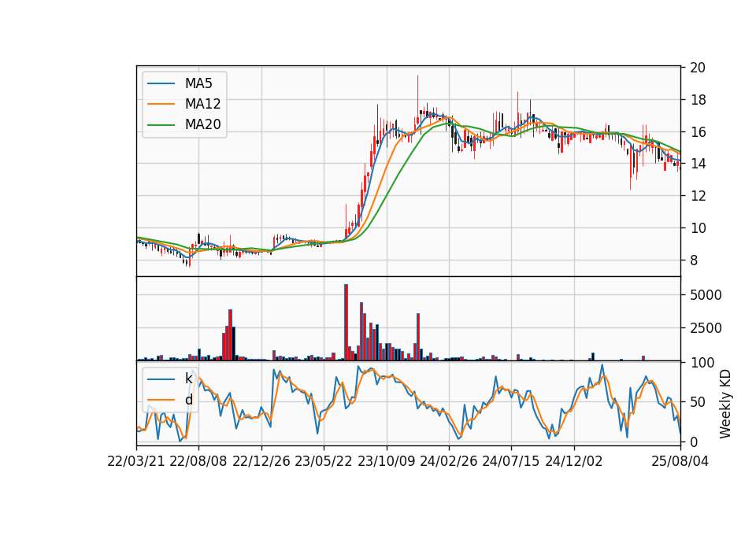Viewport: 756px width, 543px height.
Task: Click the 24/12/02 date tick label
Action: 574,461
